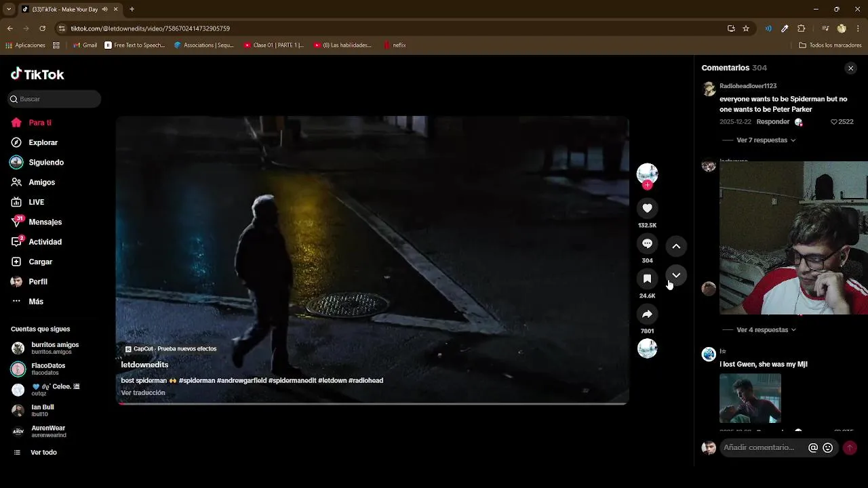Click Responder on Radioheadlover1123 comment
Viewport: 868px width, 488px height.
click(773, 122)
